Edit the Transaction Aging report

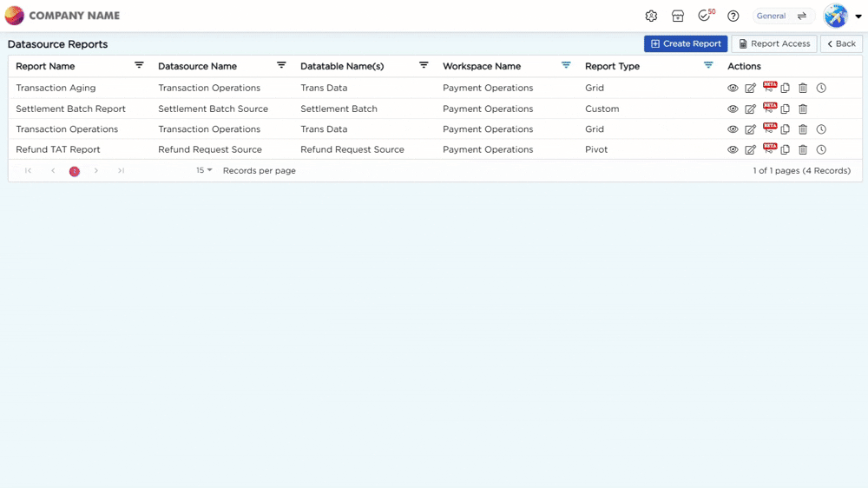click(750, 88)
